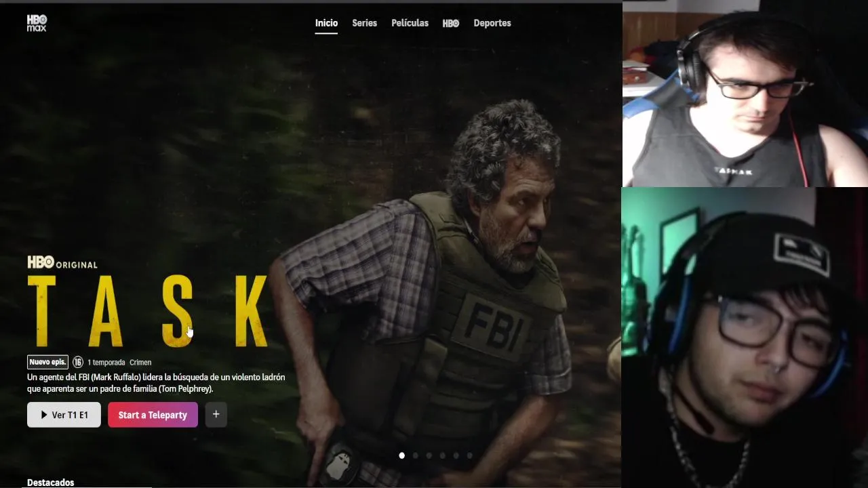Click the '1 temporada' label
The image size is (868, 488).
coord(106,363)
